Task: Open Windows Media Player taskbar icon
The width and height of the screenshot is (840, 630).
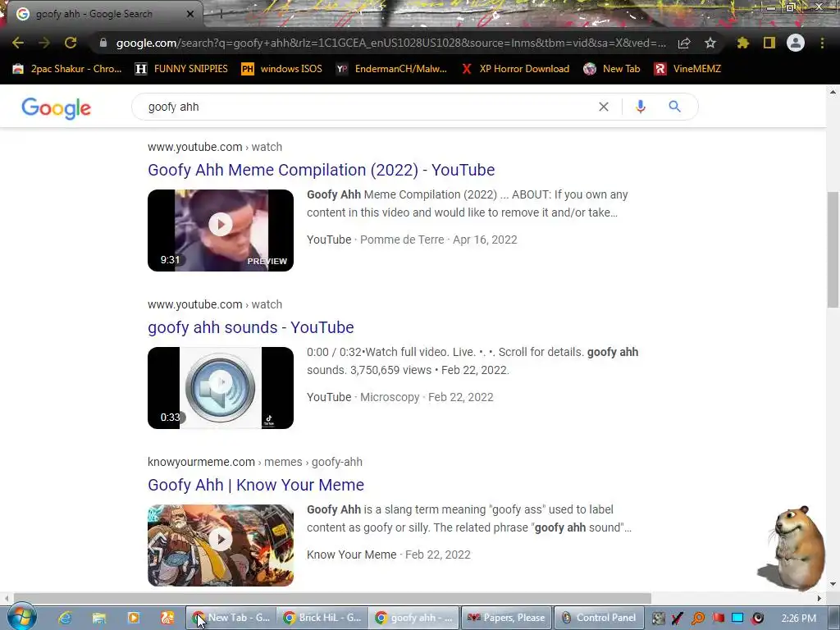Action: [134, 618]
